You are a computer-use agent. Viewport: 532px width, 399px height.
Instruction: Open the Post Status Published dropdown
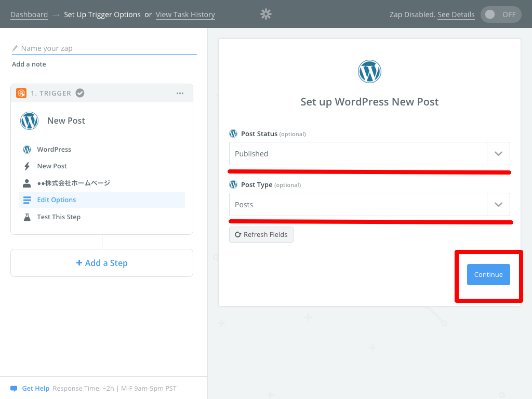(369, 154)
